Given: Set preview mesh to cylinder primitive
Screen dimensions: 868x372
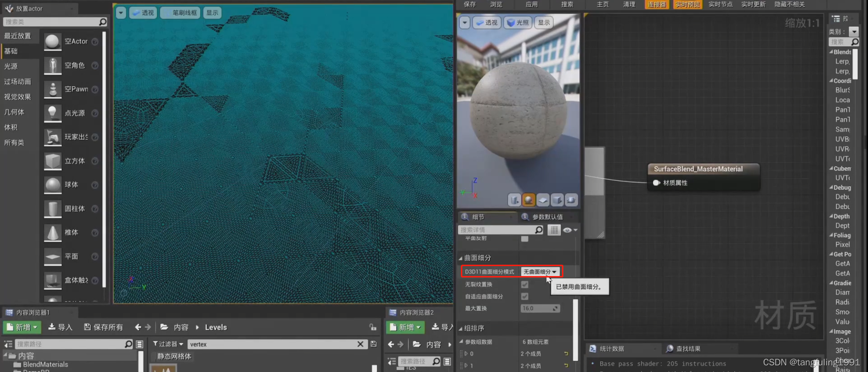Looking at the screenshot, I should (514, 200).
